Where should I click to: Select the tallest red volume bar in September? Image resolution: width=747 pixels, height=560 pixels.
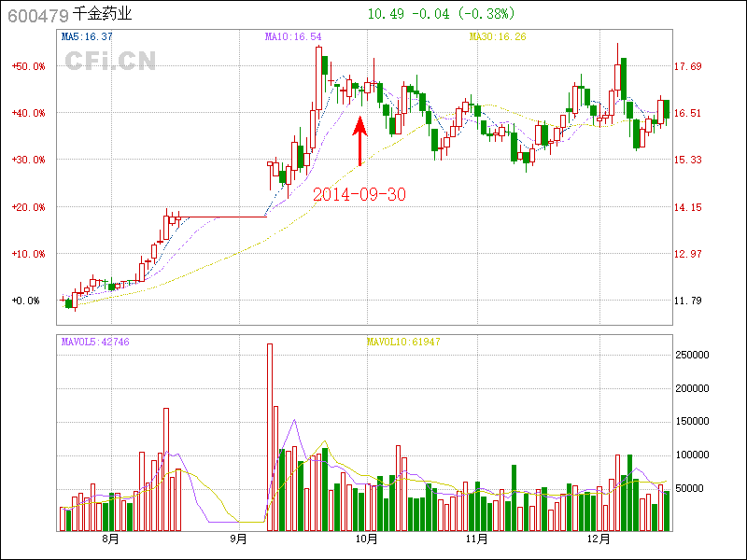pyautogui.click(x=270, y=437)
